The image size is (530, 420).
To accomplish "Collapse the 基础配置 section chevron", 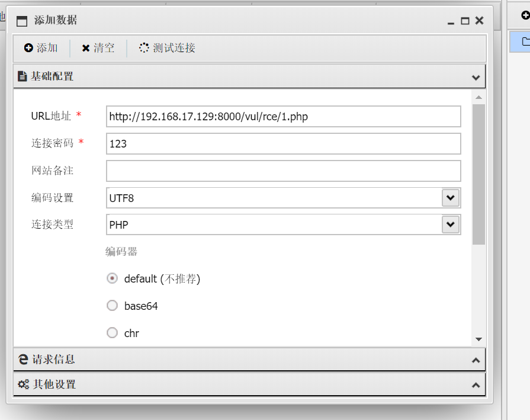I will coord(476,77).
